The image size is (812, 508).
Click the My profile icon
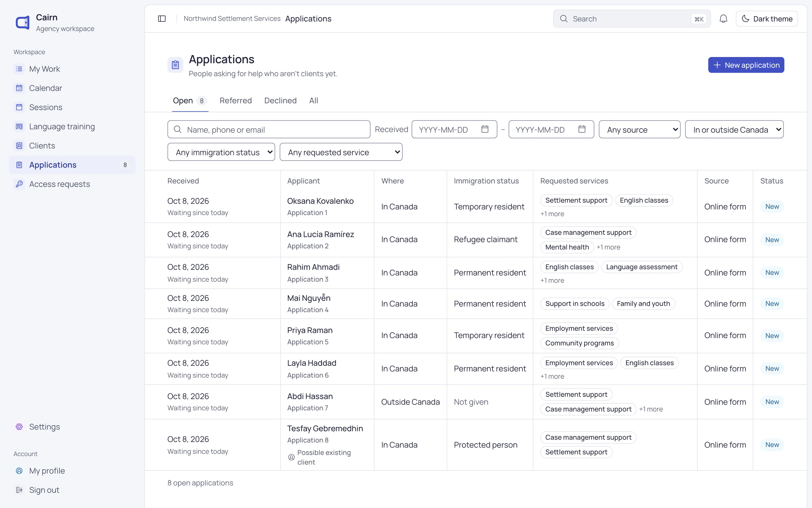point(19,471)
